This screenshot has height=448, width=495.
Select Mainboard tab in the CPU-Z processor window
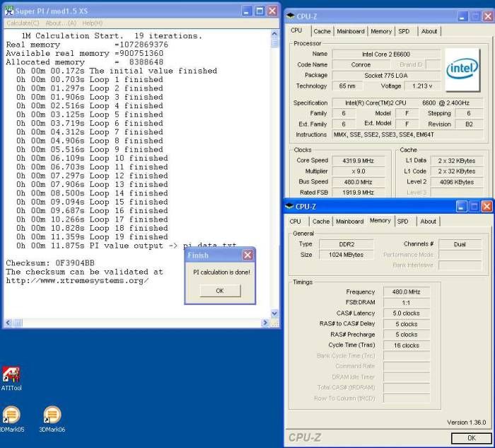point(351,31)
